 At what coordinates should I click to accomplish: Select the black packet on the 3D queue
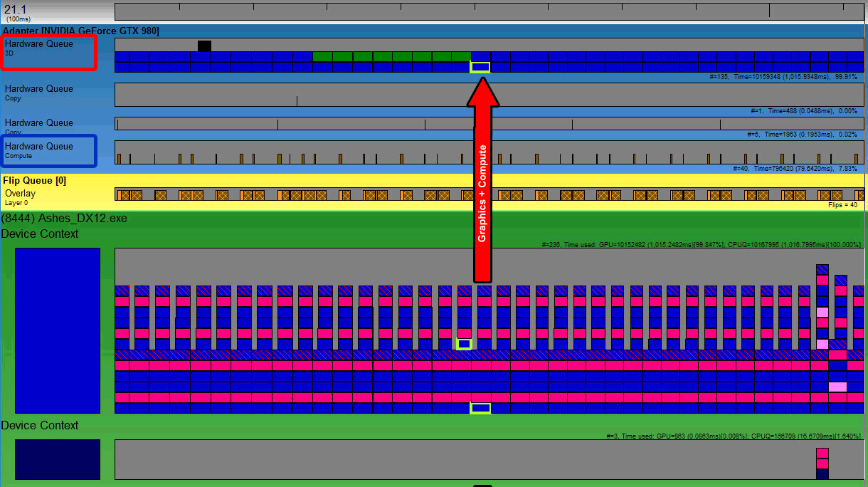[x=204, y=46]
